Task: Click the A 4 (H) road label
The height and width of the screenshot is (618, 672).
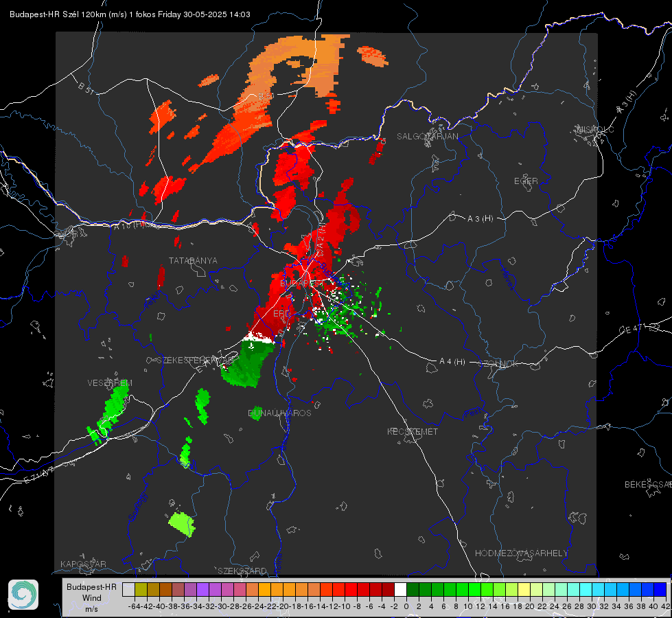Action: [452, 362]
